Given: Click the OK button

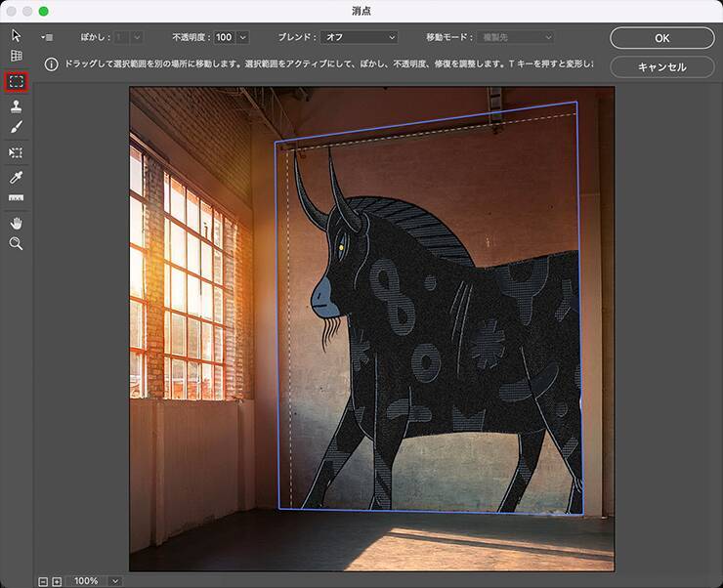Looking at the screenshot, I should click(x=661, y=38).
